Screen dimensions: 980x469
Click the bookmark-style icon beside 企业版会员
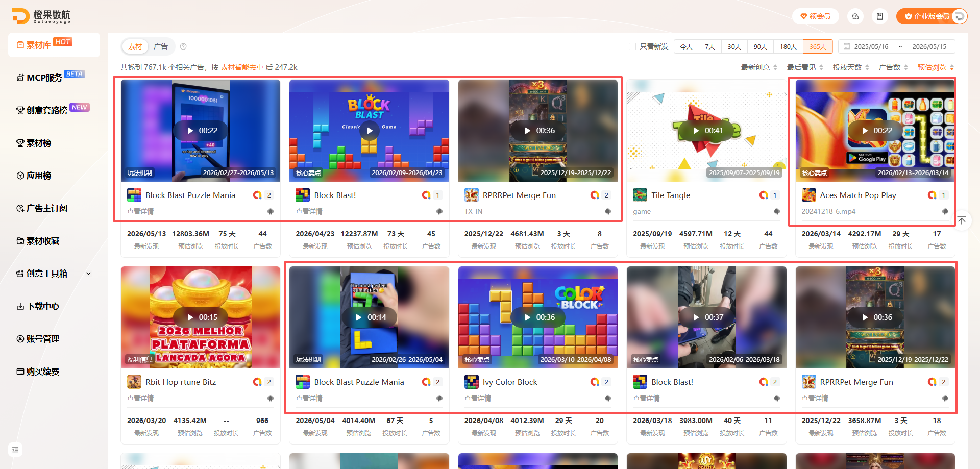click(880, 16)
